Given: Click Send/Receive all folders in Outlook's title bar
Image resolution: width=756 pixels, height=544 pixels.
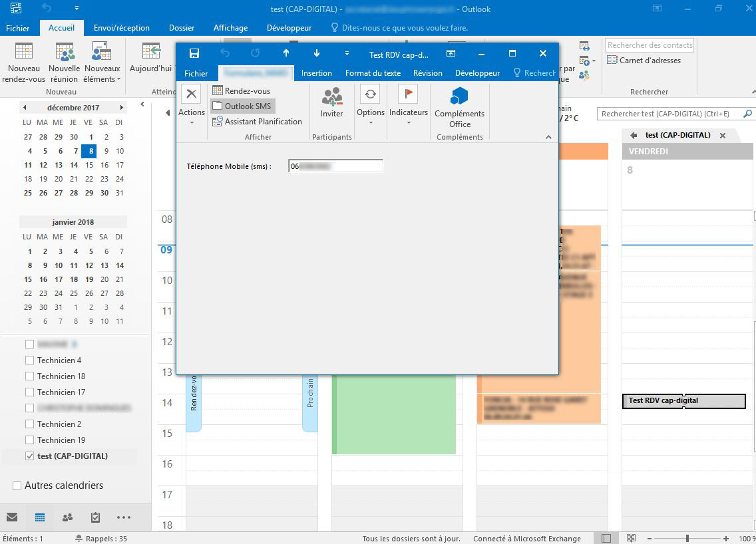Looking at the screenshot, I should point(16,8).
